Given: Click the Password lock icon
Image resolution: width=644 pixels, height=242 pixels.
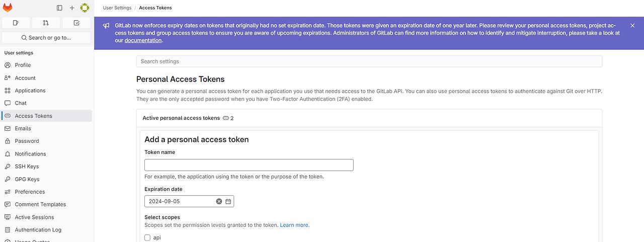Looking at the screenshot, I should click(x=8, y=141).
